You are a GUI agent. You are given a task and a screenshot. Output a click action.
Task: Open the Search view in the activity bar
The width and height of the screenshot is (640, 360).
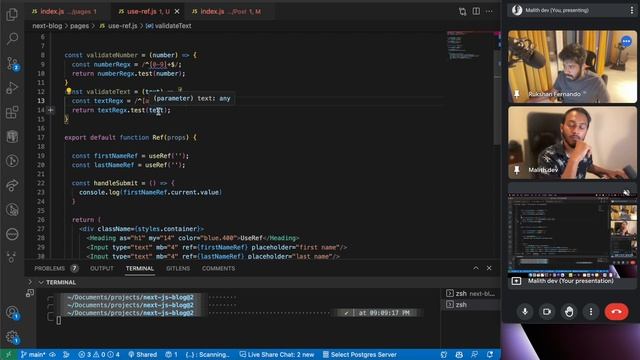click(x=12, y=39)
